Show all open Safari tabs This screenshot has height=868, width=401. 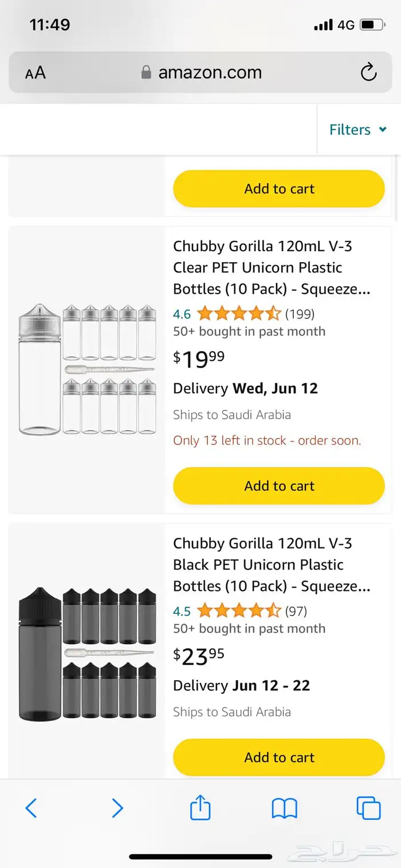[x=368, y=808]
